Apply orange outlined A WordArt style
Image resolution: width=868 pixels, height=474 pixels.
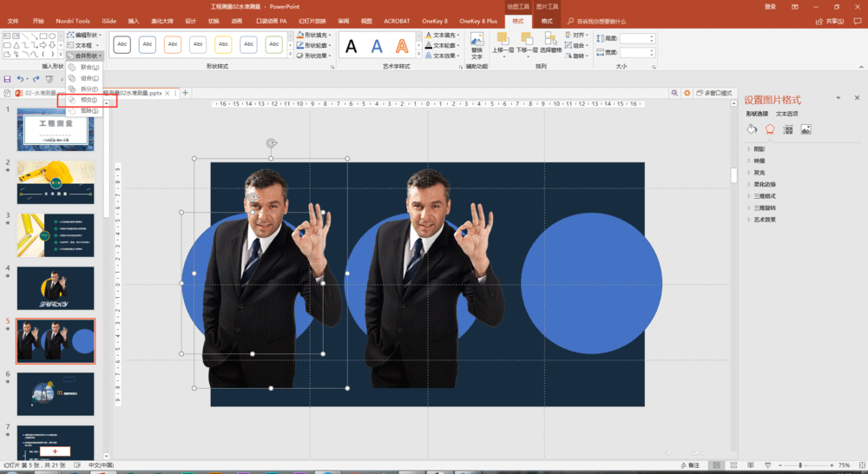402,46
